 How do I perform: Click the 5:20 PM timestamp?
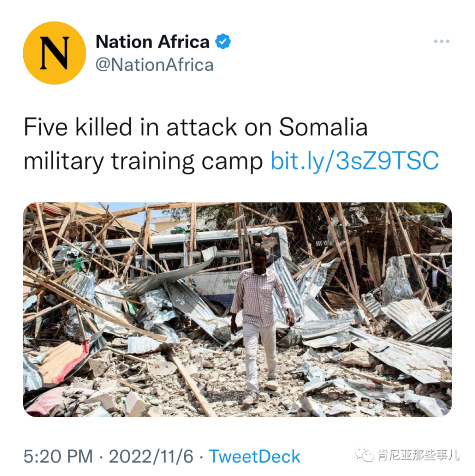click(x=58, y=457)
